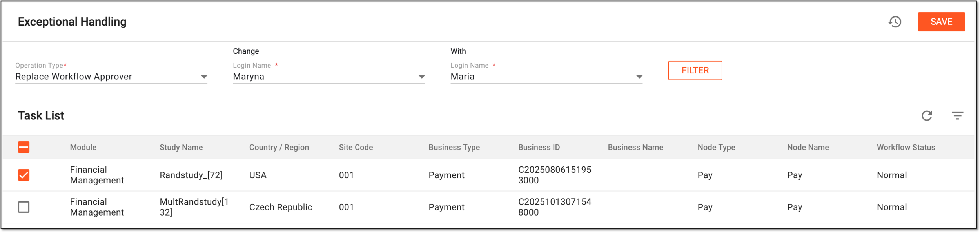Click the Task List heading

click(41, 115)
